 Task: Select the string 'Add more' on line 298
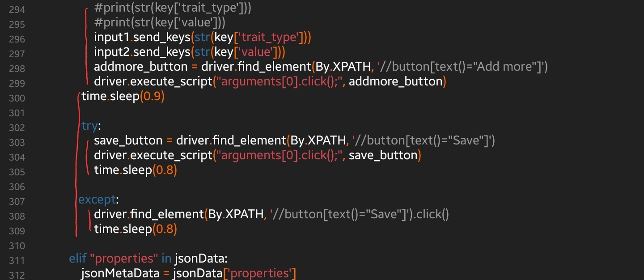(505, 66)
